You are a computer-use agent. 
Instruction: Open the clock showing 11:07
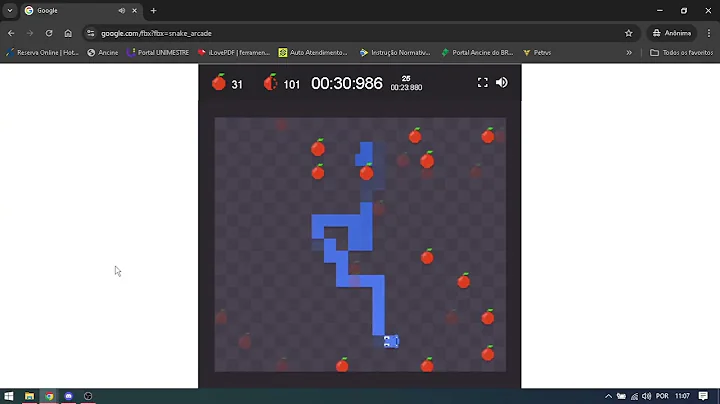point(682,396)
